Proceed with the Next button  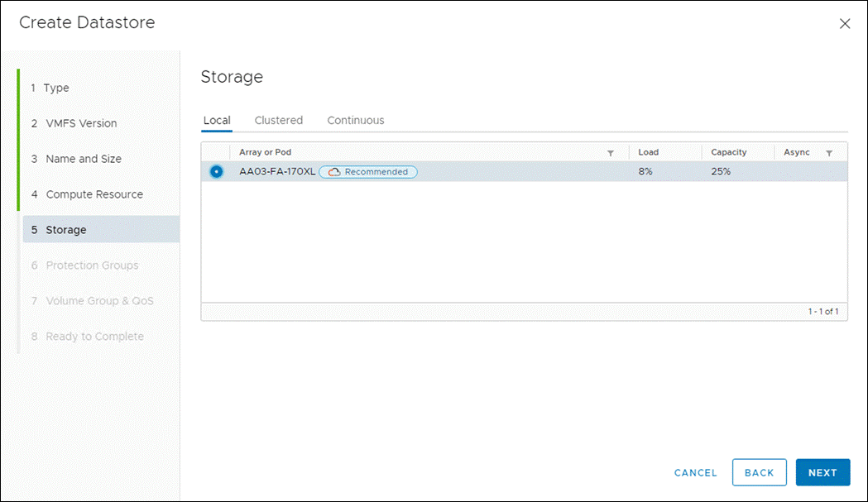(x=822, y=472)
